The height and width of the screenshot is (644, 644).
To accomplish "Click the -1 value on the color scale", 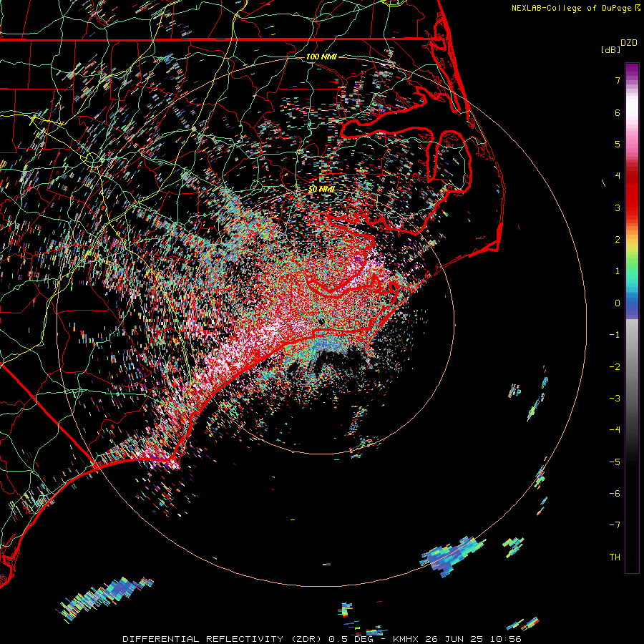I will tap(615, 335).
